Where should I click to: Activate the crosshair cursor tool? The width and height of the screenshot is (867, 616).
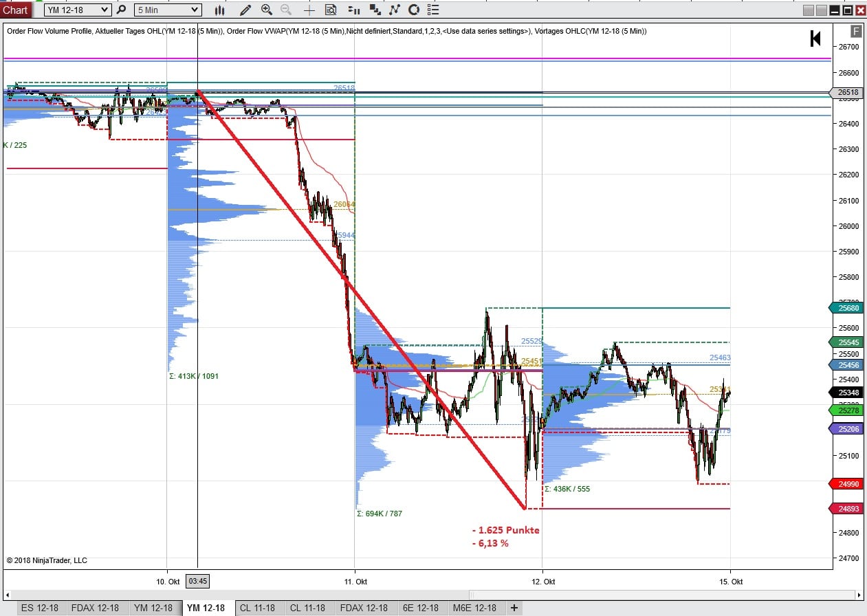tap(309, 10)
